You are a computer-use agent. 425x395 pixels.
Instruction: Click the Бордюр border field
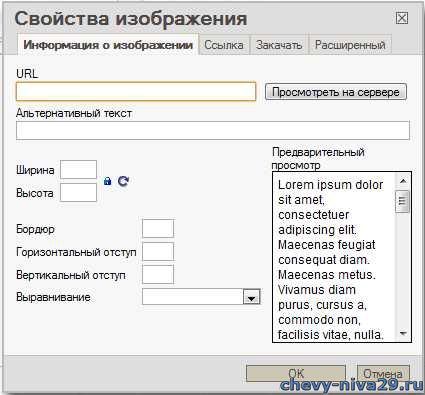158,229
